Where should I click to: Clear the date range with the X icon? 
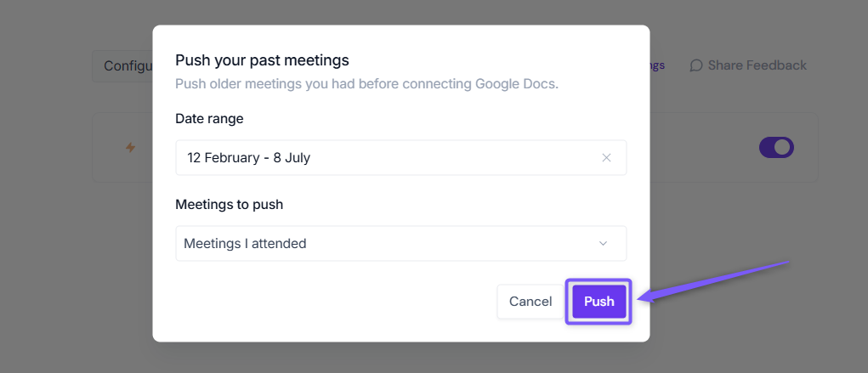(606, 158)
